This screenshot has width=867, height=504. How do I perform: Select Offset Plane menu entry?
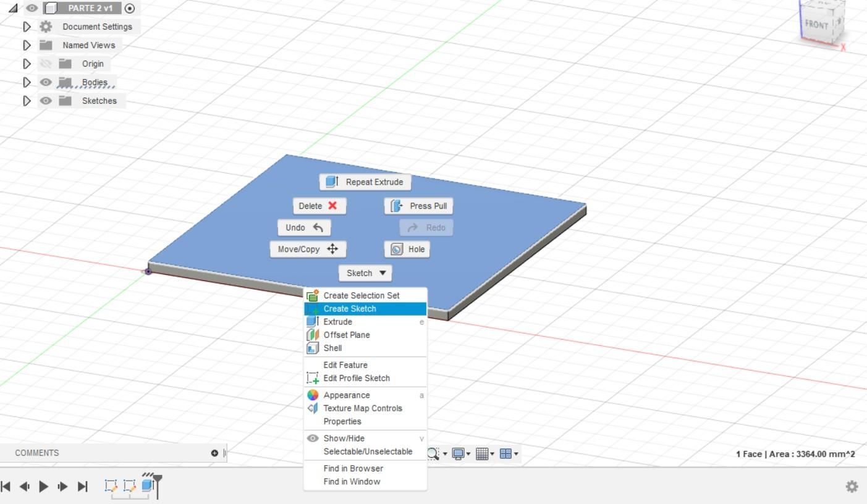365,335
